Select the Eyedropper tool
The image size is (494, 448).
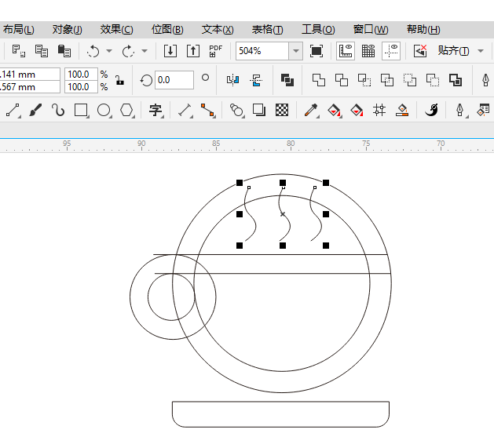(x=310, y=110)
